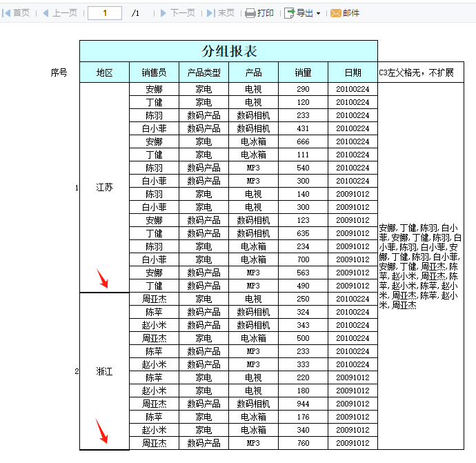Click sales value 250
This screenshot has width=476, height=463.
[x=303, y=299]
